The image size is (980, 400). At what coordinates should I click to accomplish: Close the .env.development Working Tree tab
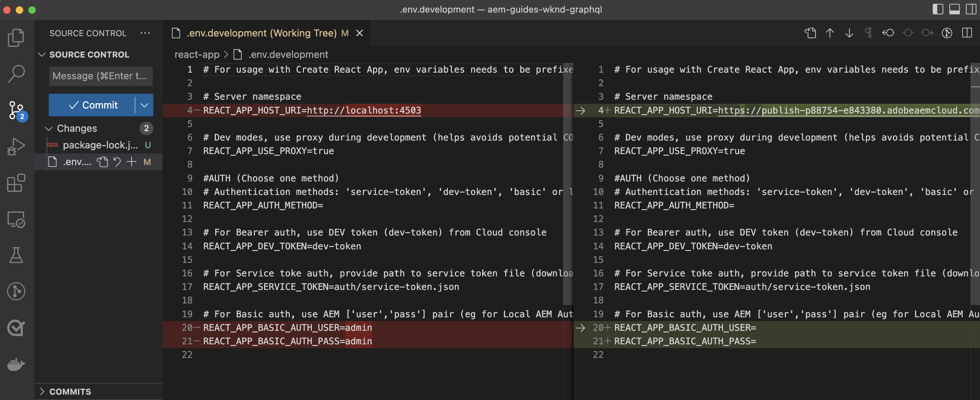click(x=360, y=33)
